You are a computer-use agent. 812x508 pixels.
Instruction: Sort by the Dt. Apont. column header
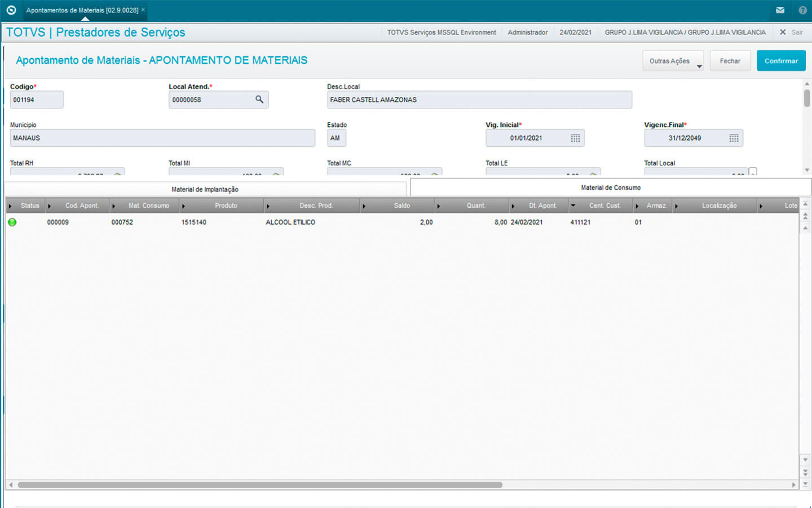542,206
